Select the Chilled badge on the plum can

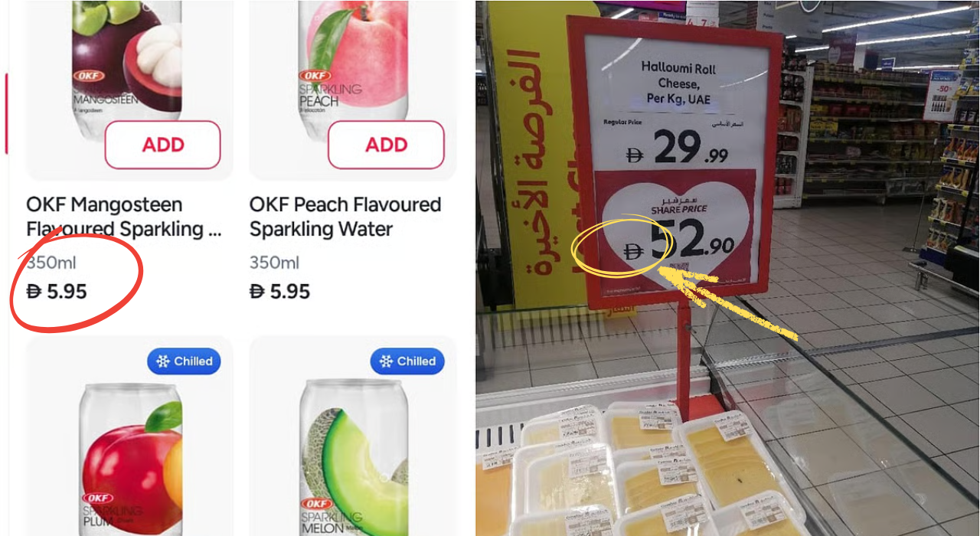point(185,361)
